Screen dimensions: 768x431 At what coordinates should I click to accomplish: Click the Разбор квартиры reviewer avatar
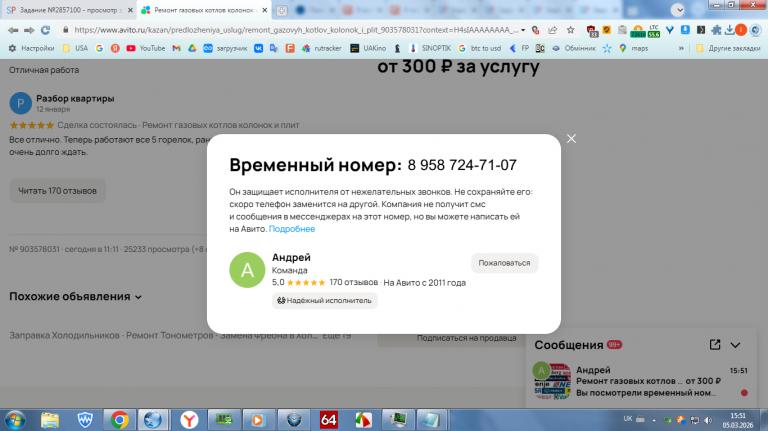pyautogui.click(x=21, y=103)
